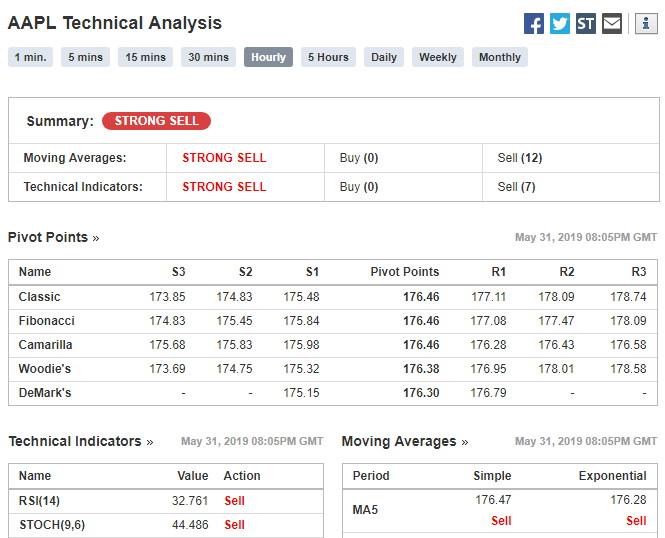
Task: Click DeMark's R1 value 176.79
Action: click(x=488, y=393)
